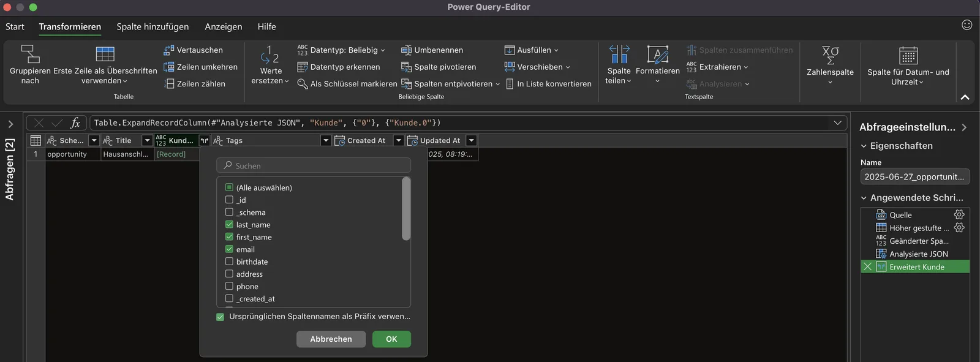Toggle Ursprünglichen Spaltennamen als Präfix checkbox
Viewport: 980px width, 362px height.
click(220, 317)
